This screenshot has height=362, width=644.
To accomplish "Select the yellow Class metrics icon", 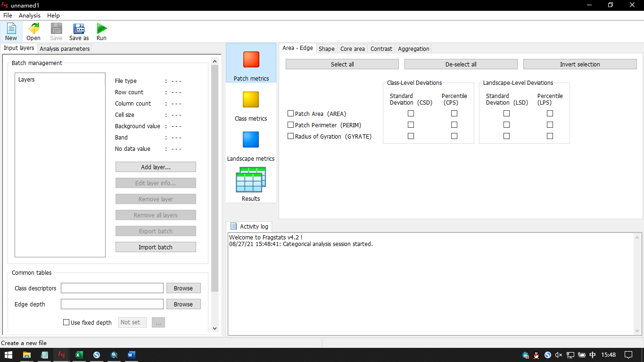I will (x=251, y=99).
